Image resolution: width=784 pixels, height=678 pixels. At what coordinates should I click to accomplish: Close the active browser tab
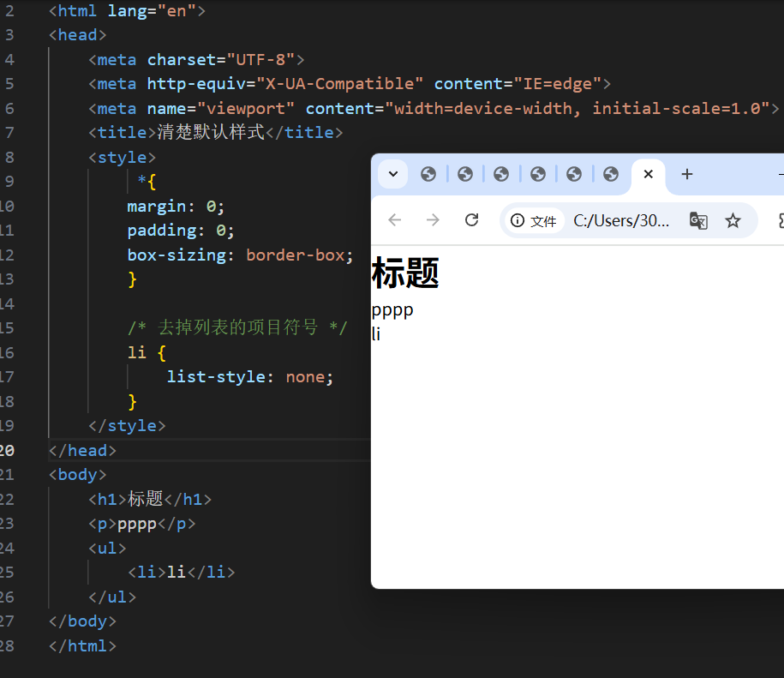[x=649, y=174]
